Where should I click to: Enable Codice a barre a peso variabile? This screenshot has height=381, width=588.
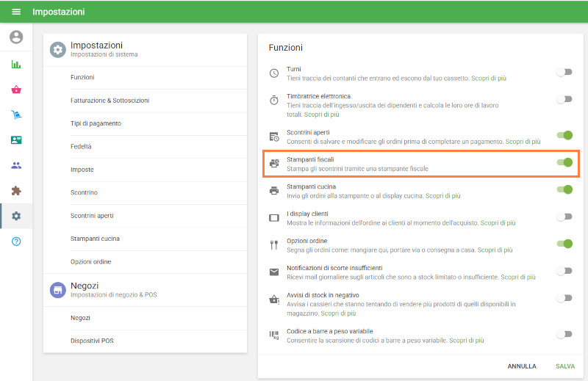564,334
